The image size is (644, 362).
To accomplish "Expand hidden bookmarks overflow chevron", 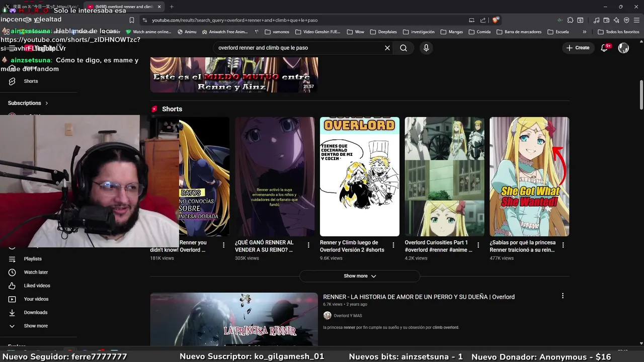I will [584, 32].
